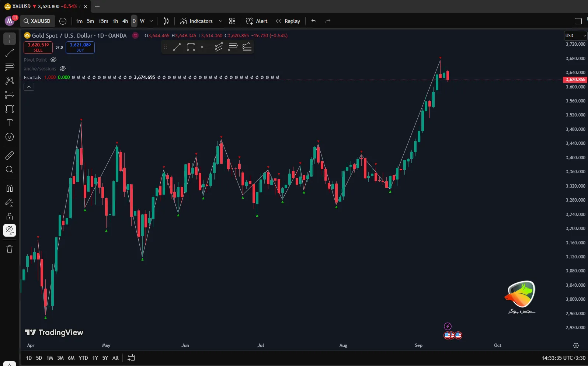The height and width of the screenshot is (366, 588).
Task: Click the Replay button
Action: click(x=288, y=21)
